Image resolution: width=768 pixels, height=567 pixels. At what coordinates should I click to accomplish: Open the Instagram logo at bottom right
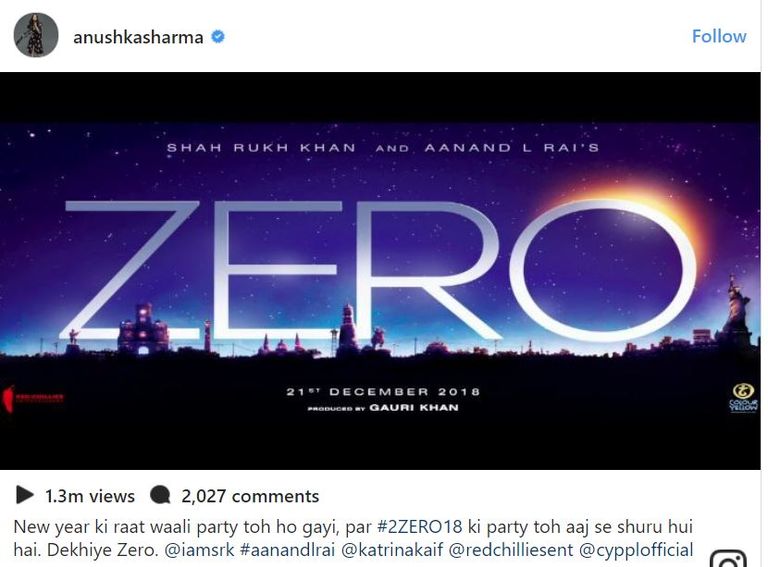(x=728, y=558)
